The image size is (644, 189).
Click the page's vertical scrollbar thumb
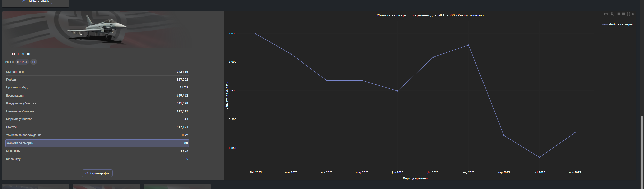(x=642, y=152)
